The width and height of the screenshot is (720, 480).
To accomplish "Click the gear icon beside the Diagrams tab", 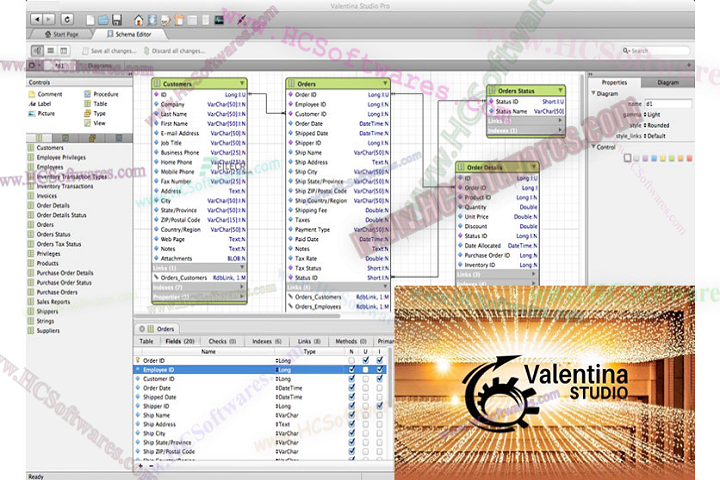I will click(32, 66).
